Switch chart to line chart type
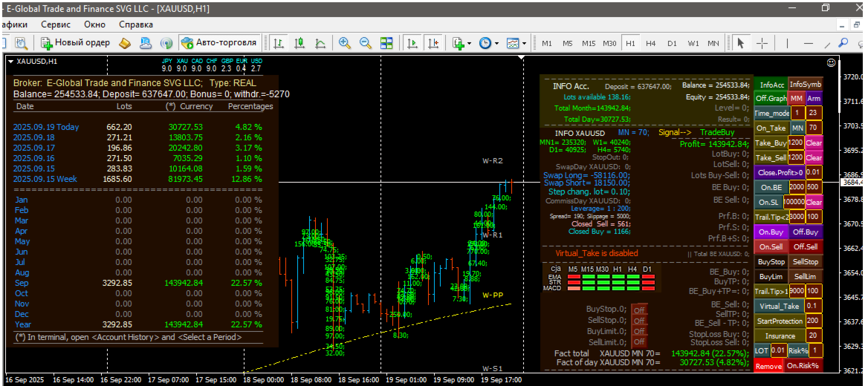Viewport: 868px width, 386px height. coord(320,42)
